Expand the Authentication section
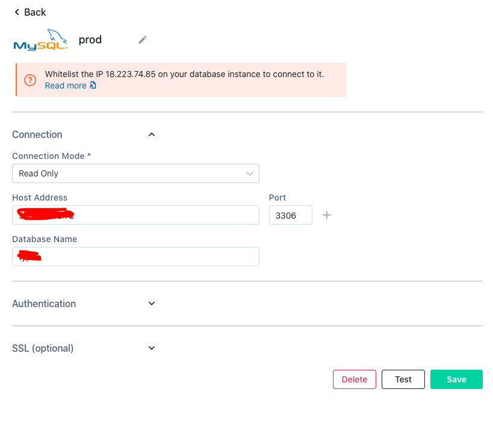Image resolution: width=493 pixels, height=448 pixels. (152, 303)
